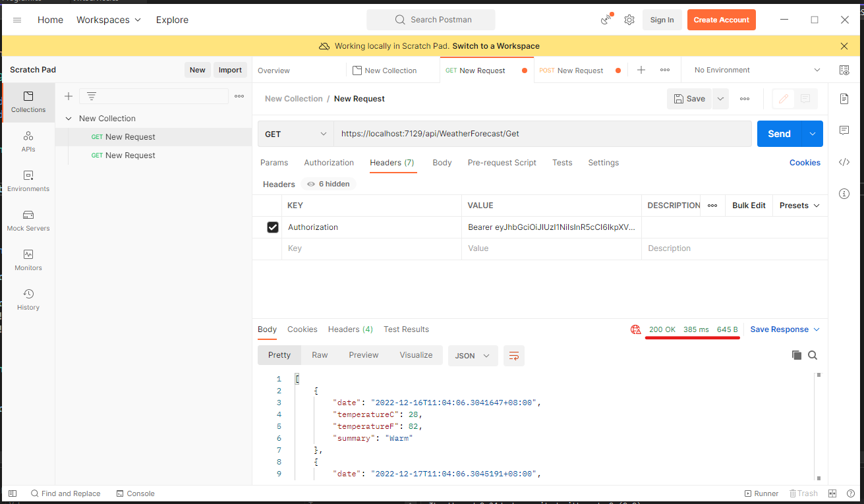Open the Documentation icon in right sidebar
864x504 pixels.
coord(844,99)
